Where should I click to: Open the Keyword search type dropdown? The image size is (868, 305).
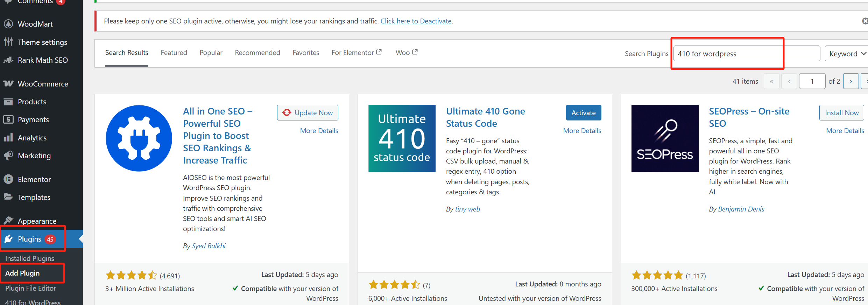847,54
